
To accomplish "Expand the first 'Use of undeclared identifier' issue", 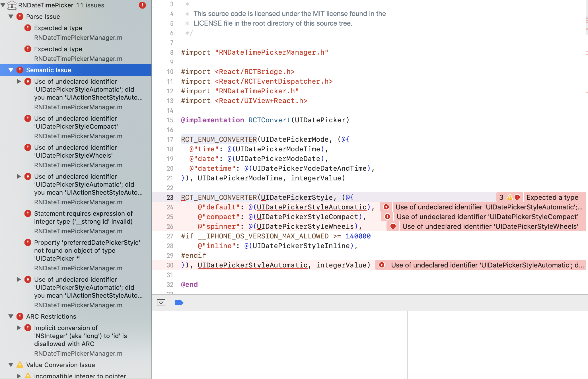I will [x=19, y=81].
